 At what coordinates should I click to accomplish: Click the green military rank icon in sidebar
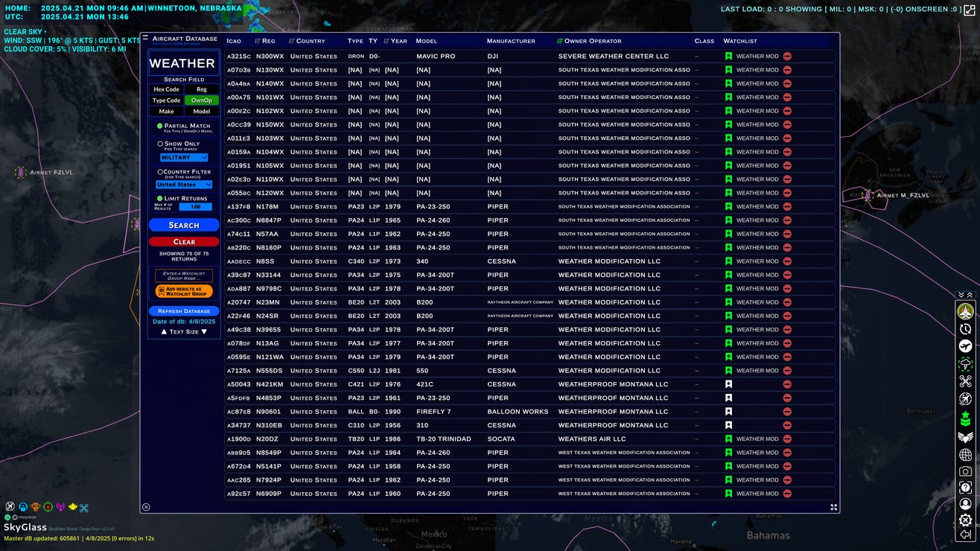click(965, 418)
